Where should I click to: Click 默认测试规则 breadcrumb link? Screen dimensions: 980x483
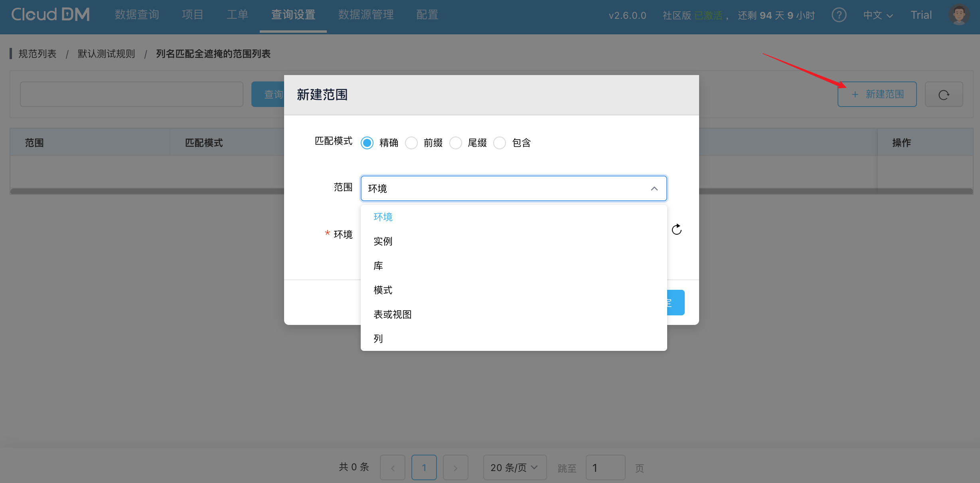(106, 54)
